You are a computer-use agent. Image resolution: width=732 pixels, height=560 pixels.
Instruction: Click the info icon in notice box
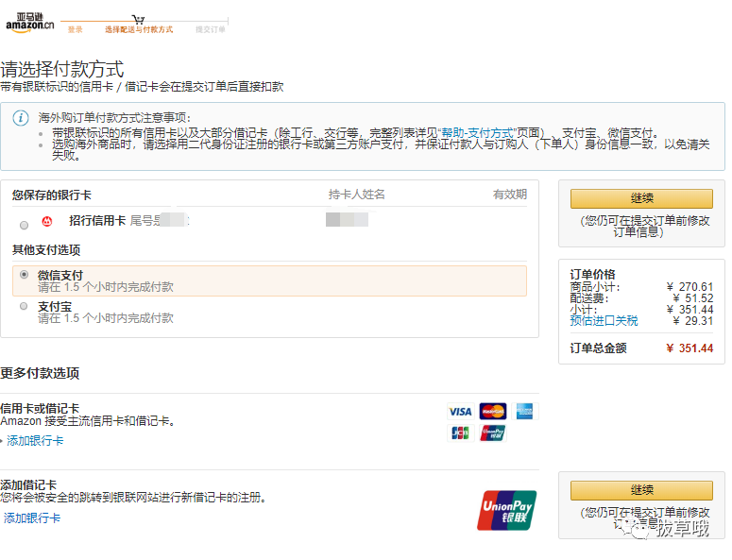coord(21,118)
